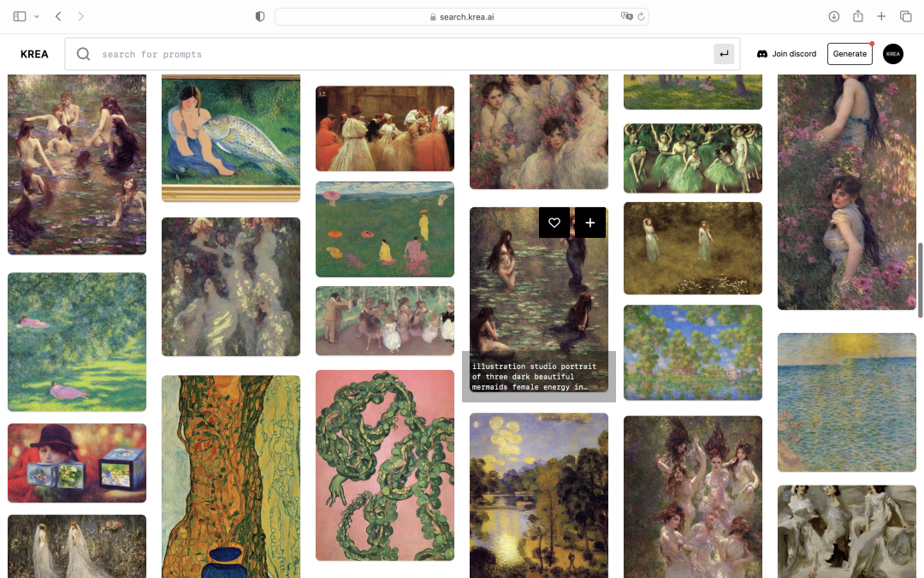Image resolution: width=924 pixels, height=578 pixels.
Task: Click the translate icon in address bar
Action: [x=626, y=16]
